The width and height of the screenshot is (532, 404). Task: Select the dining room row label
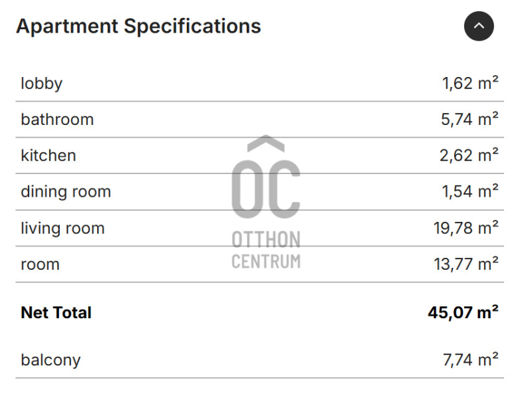[x=66, y=191]
